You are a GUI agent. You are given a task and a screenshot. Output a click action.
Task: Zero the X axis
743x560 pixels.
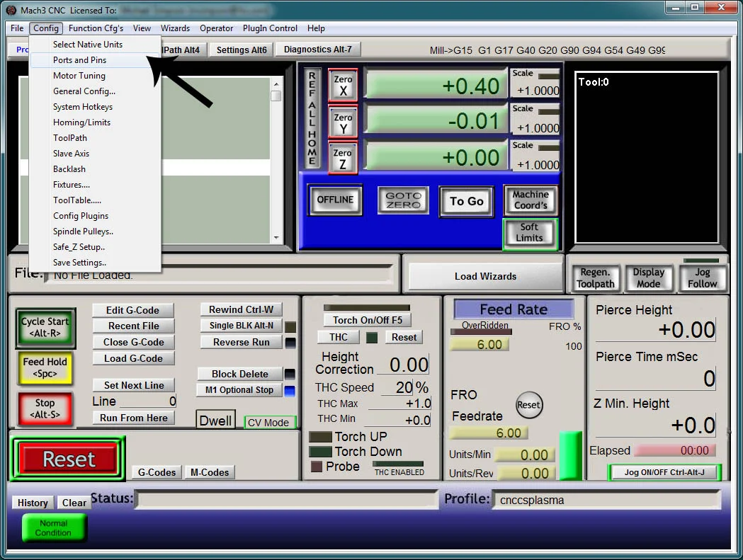tap(343, 85)
